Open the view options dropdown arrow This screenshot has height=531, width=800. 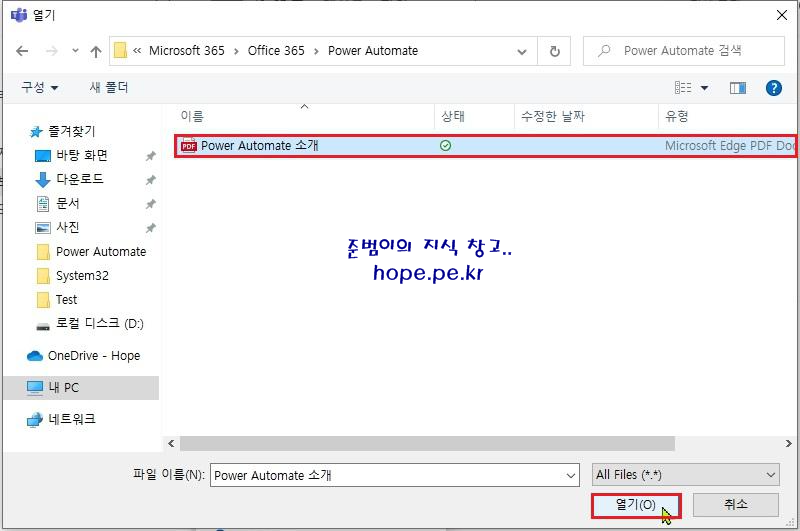pos(705,88)
